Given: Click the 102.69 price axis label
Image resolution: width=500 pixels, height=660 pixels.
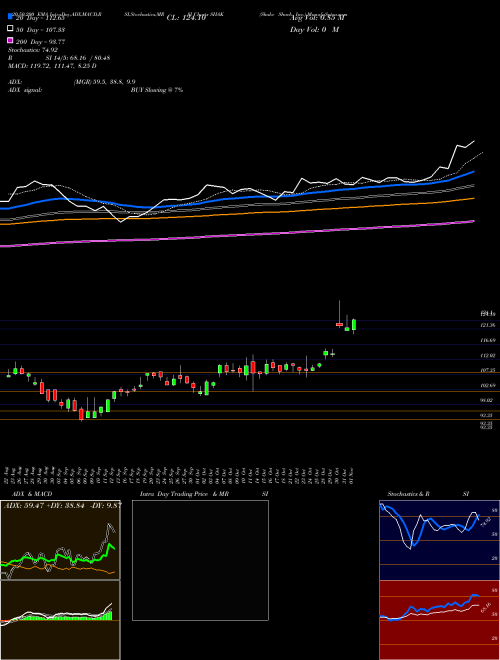Looking at the screenshot, I should coord(488,385).
